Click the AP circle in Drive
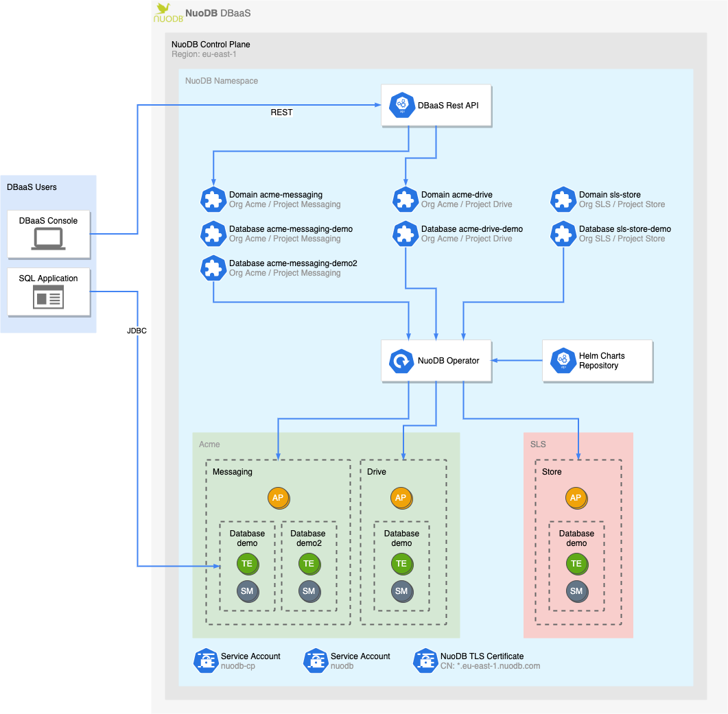Image resolution: width=728 pixels, height=714 pixels. pos(401,498)
